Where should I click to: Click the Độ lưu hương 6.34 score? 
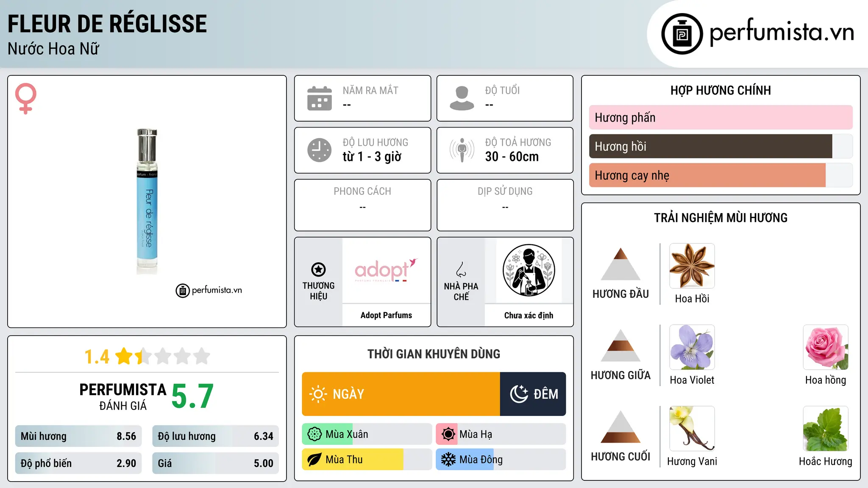[x=215, y=436]
